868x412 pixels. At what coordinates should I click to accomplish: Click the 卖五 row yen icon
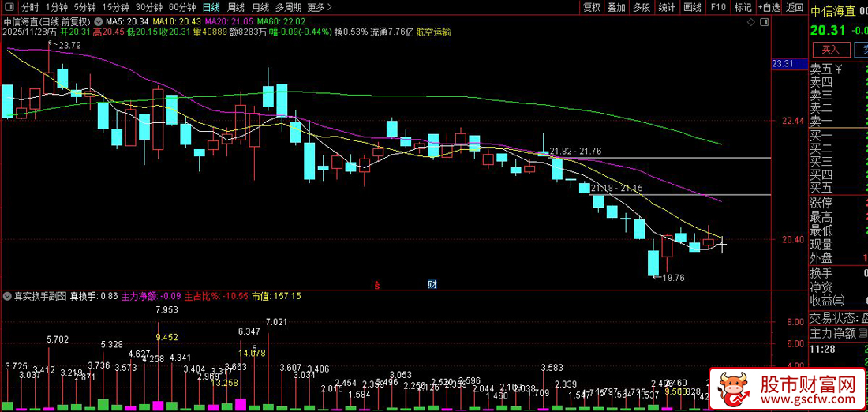point(839,69)
